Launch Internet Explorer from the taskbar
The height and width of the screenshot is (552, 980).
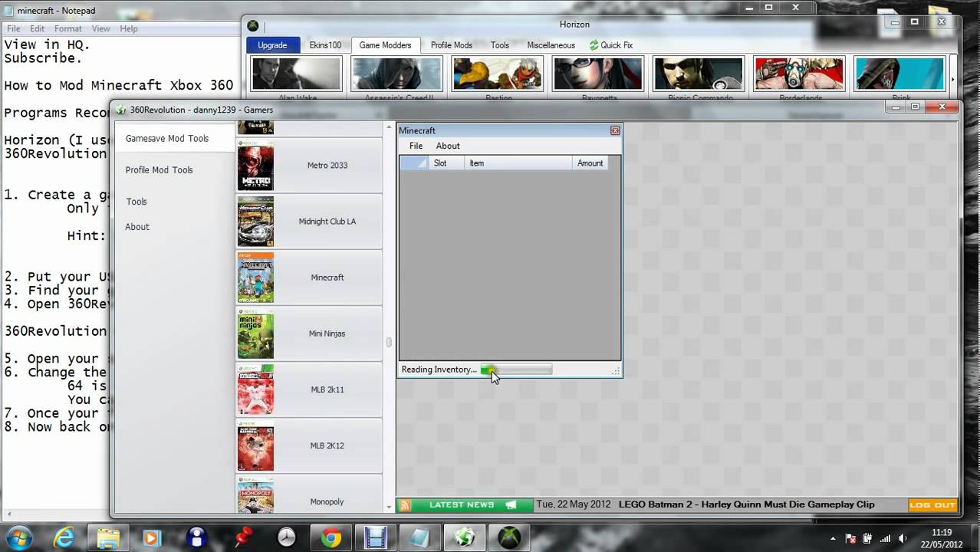(x=64, y=537)
